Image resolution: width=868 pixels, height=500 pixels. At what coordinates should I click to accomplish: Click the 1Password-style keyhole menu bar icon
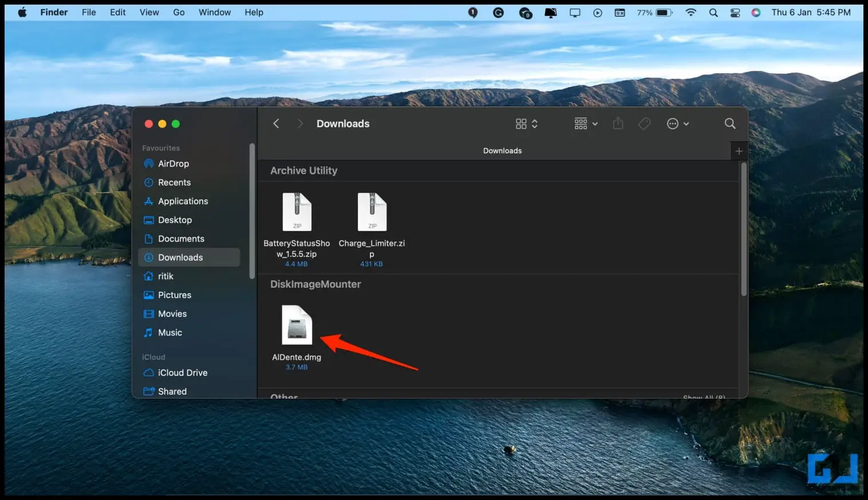pos(473,13)
